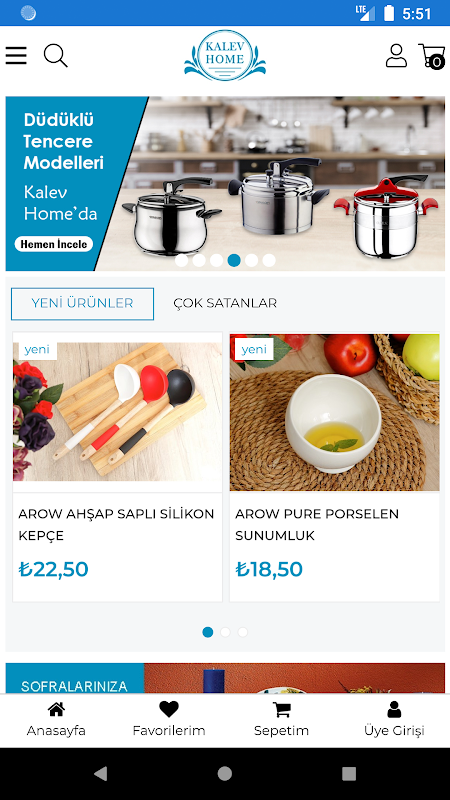Open the shopping cart icon in header
Image resolution: width=450 pixels, height=800 pixels.
pos(432,56)
